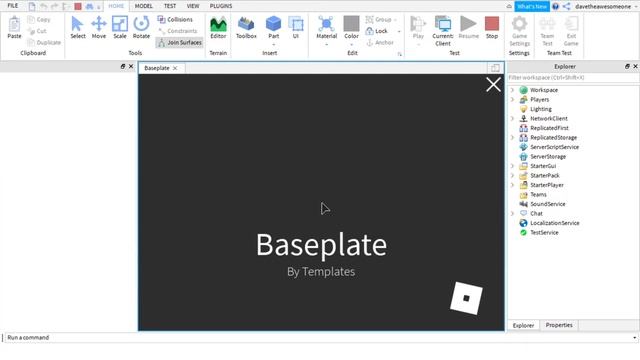Expand the StarterGui tree node
Screen dimensions: 640x360
(x=512, y=166)
